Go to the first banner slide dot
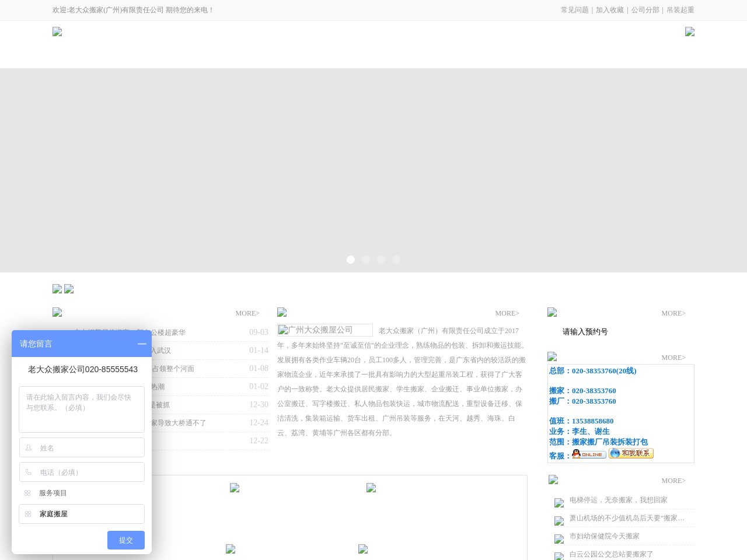The width and height of the screenshot is (747, 560). pos(351,260)
